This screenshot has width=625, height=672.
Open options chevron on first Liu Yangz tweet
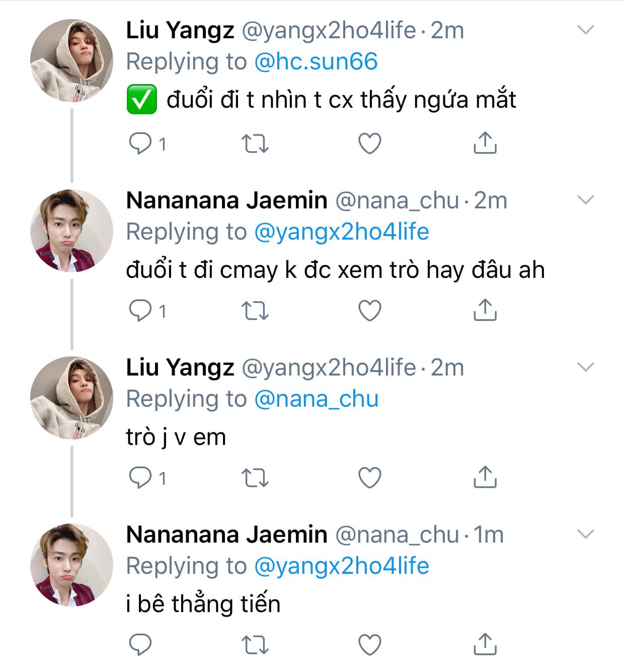(586, 30)
